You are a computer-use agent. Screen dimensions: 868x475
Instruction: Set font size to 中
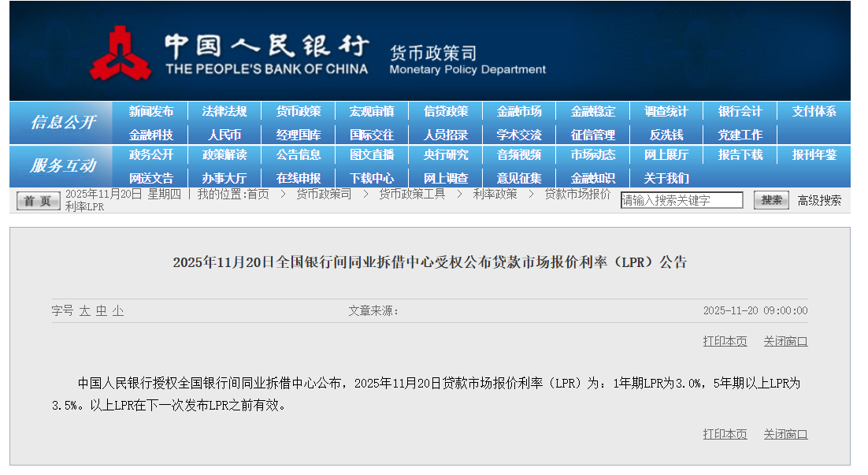pyautogui.click(x=102, y=310)
